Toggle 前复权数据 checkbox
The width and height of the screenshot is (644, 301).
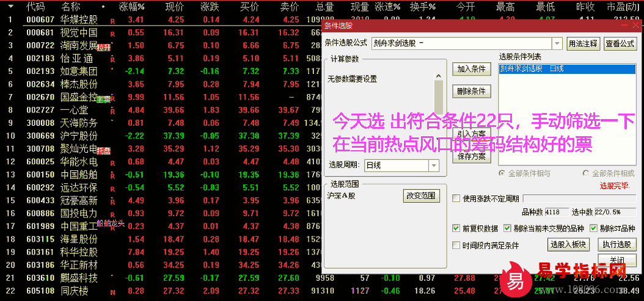click(456, 228)
